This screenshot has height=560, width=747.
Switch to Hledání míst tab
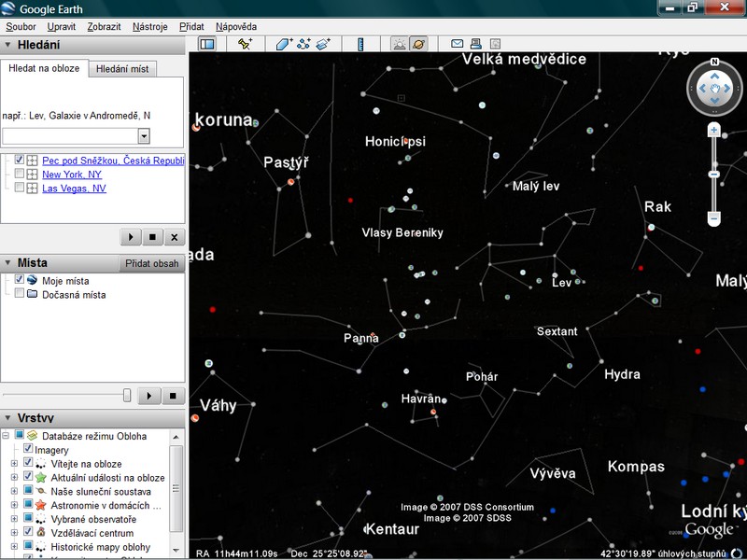click(122, 69)
